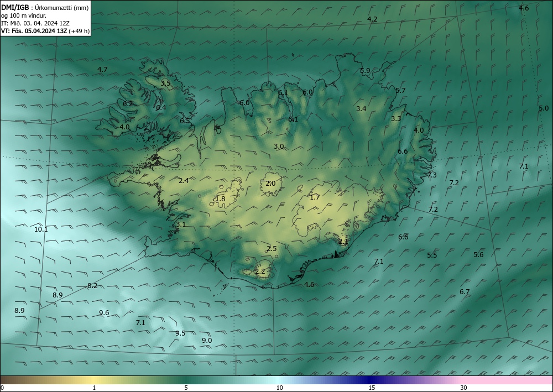Click the value '1.7' on the large glacier
The width and height of the screenshot is (553, 392).
315,197
